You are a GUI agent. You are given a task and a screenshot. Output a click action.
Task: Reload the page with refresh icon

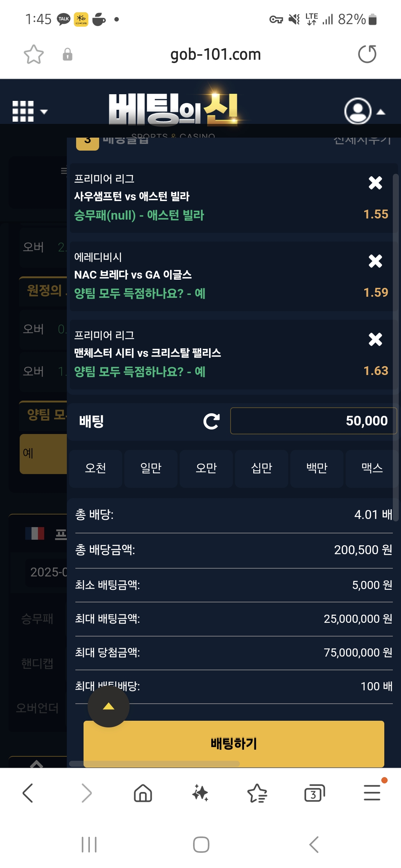click(x=367, y=54)
